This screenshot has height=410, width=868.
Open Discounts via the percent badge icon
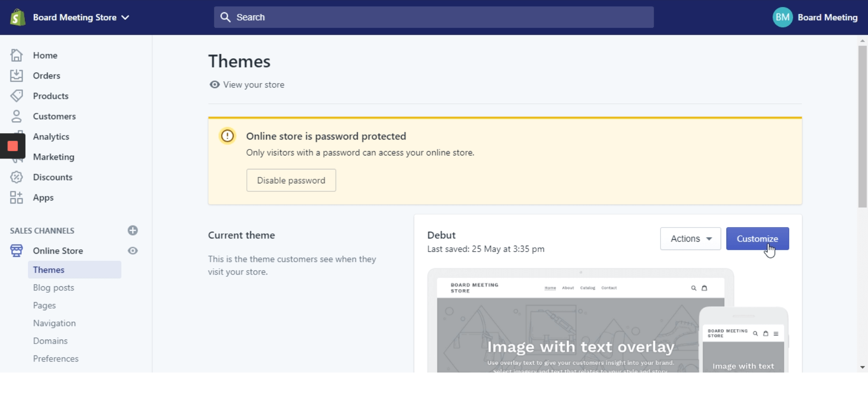click(x=16, y=177)
